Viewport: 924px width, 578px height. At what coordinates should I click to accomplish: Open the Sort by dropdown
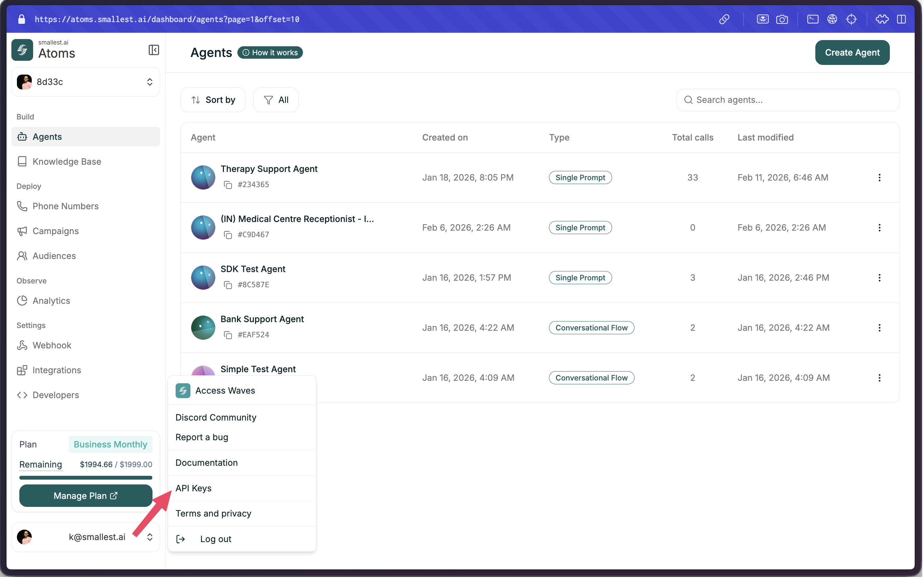[213, 100]
